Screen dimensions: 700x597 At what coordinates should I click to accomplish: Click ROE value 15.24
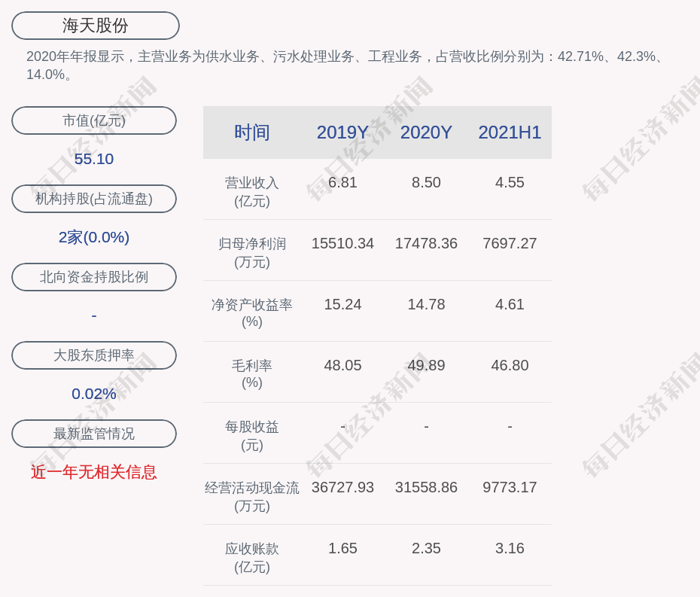pyautogui.click(x=342, y=305)
